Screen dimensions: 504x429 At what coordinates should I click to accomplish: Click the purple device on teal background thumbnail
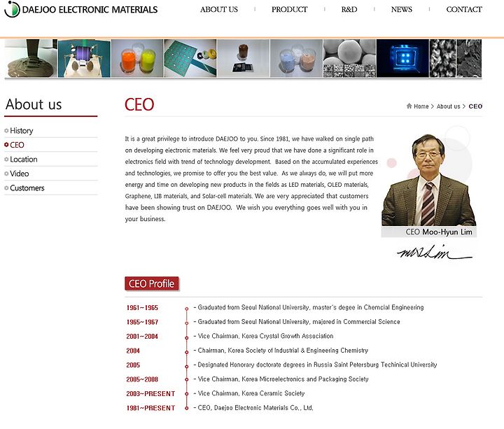point(84,58)
